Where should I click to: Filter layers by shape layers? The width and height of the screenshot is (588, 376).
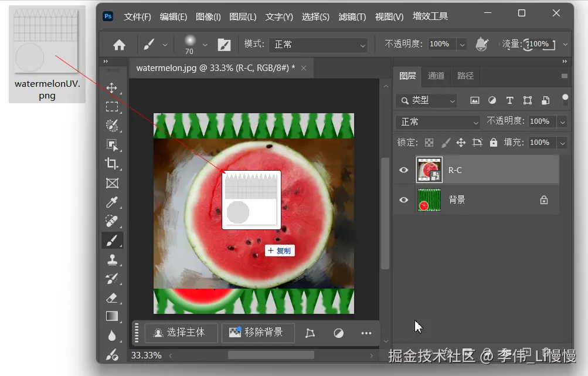[528, 100]
